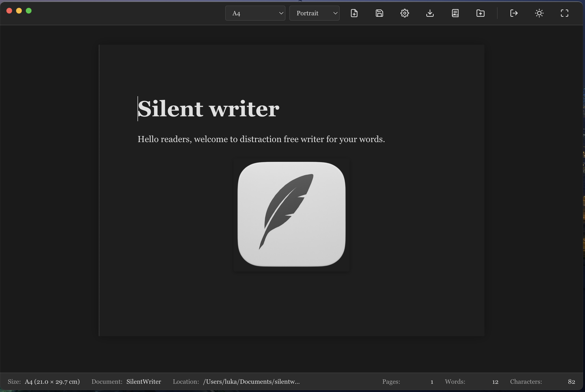Open the settings gear
This screenshot has width=585, height=392.
point(404,13)
